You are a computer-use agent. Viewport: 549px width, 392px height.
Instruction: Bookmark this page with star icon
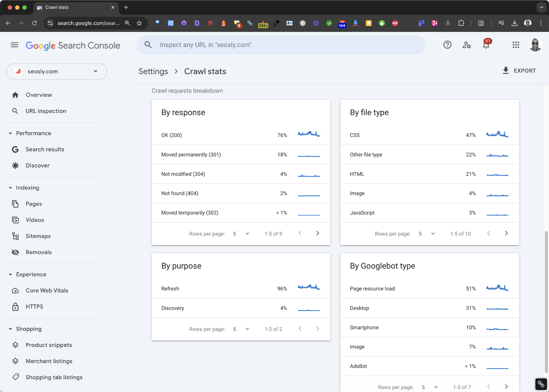(139, 23)
